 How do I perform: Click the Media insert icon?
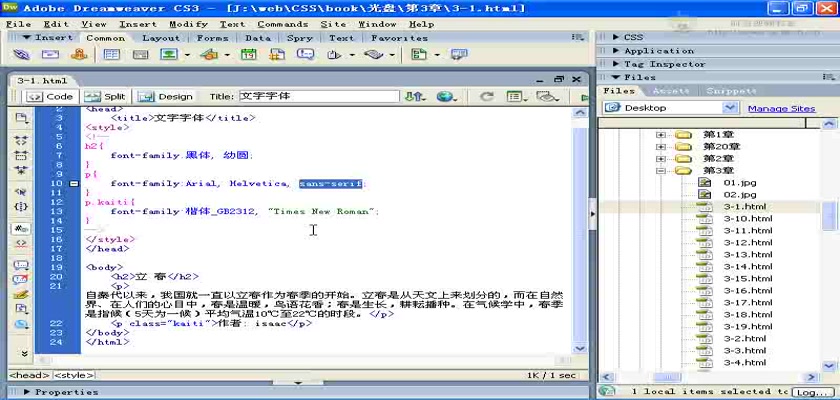click(209, 55)
